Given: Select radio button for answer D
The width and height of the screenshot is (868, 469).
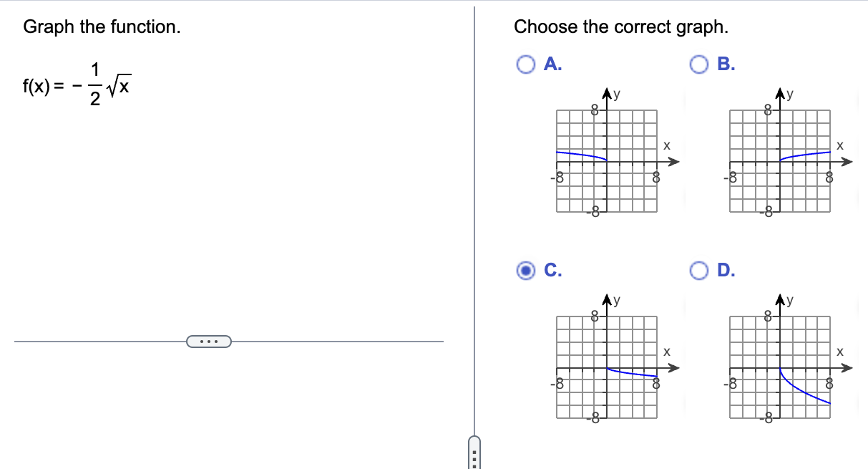Looking at the screenshot, I should (x=698, y=270).
